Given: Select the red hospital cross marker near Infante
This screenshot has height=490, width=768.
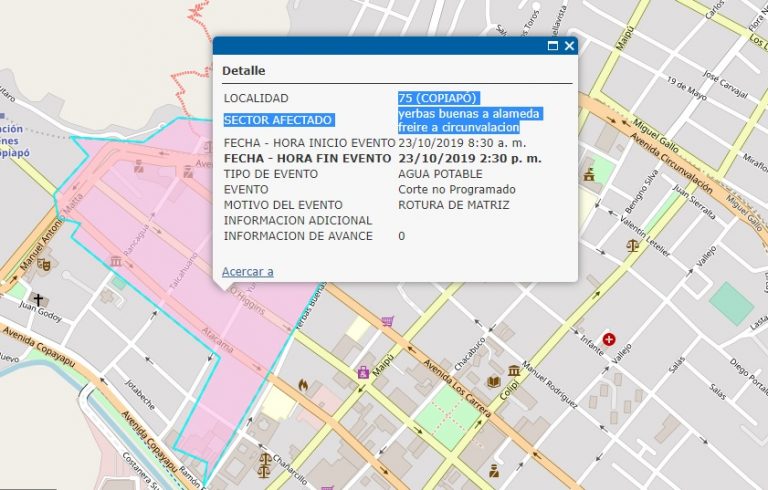Looking at the screenshot, I should pyautogui.click(x=608, y=340).
